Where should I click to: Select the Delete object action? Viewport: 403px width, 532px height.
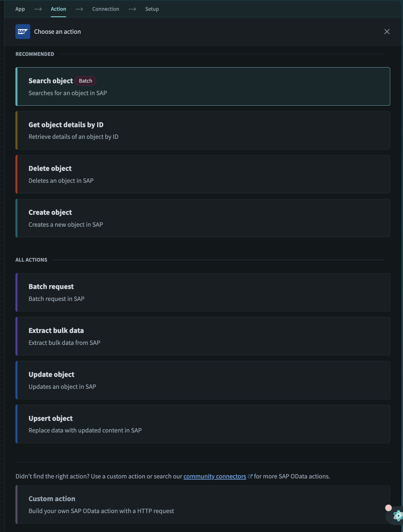click(203, 174)
